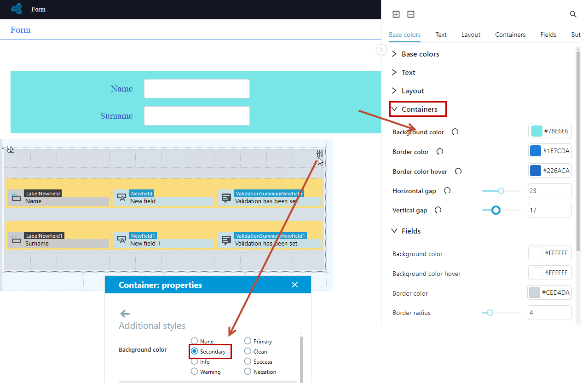Reset the Containers Background color value
Image resolution: width=588 pixels, height=383 pixels.
[x=455, y=132]
